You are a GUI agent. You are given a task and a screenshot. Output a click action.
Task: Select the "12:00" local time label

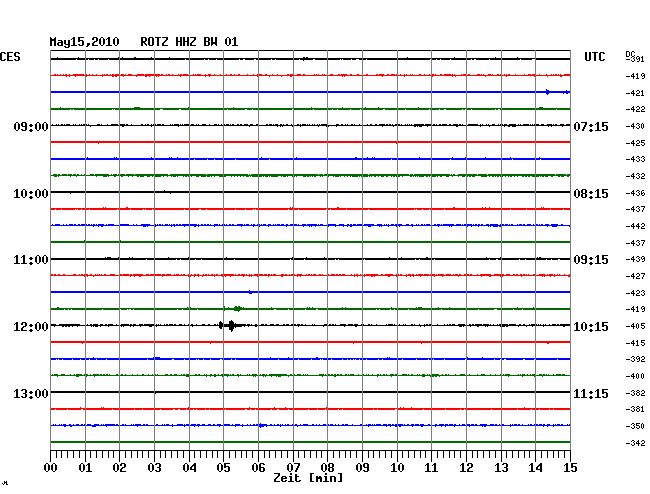pos(31,327)
